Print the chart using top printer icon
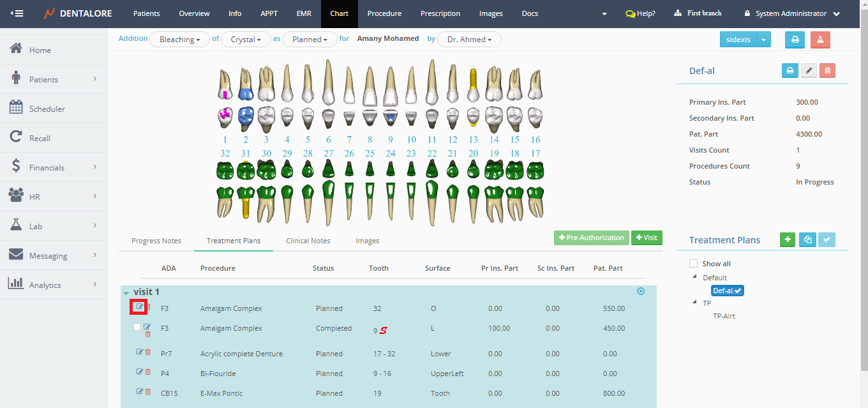This screenshot has width=868, height=408. (x=795, y=40)
